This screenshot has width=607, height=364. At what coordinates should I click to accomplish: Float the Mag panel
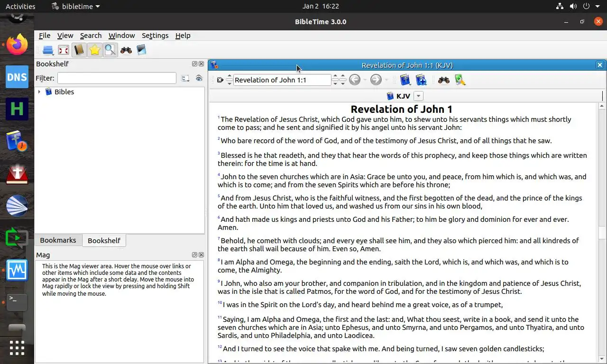pyautogui.click(x=194, y=255)
